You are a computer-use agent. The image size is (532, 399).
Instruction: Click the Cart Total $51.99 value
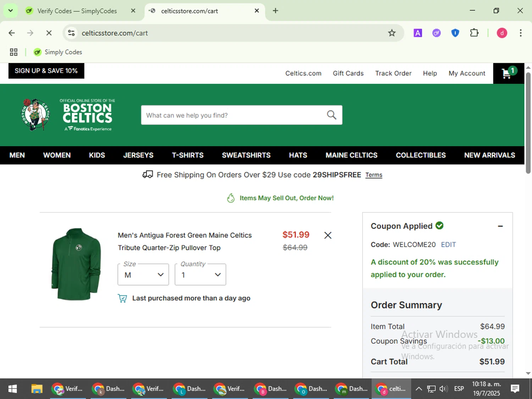tap(492, 361)
